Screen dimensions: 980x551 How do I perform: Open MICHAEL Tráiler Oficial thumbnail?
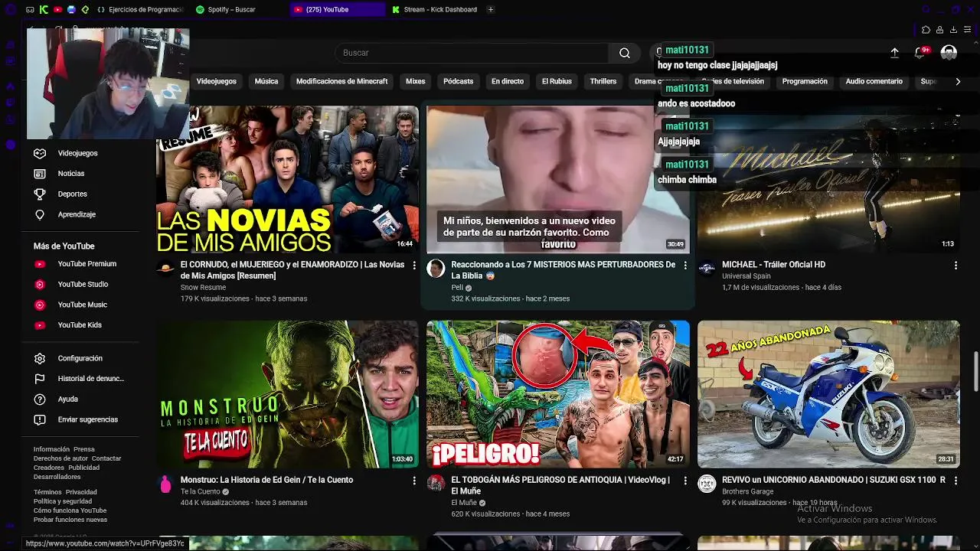[828, 180]
